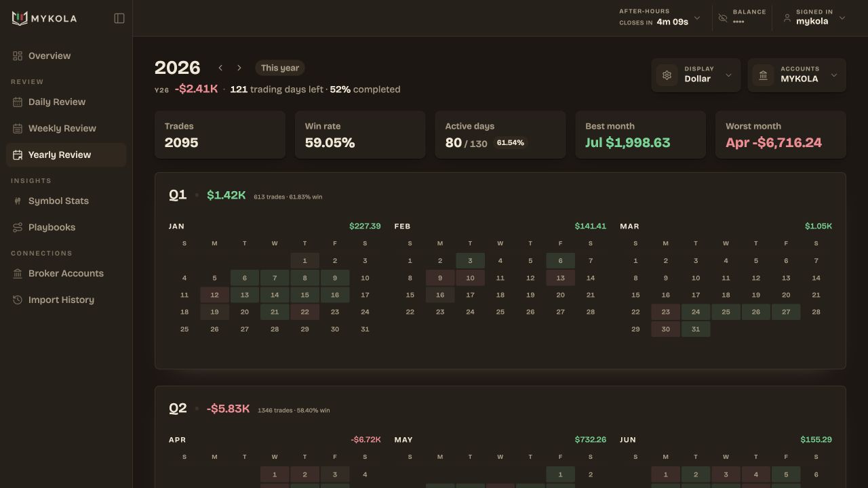Go to next year arrow

(239, 68)
